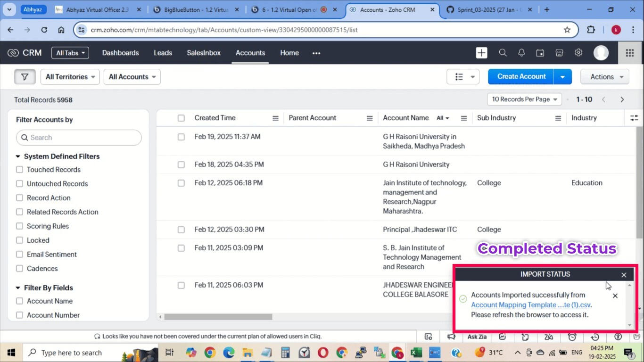The height and width of the screenshot is (362, 644).
Task: Click the quick create plus icon
Action: [x=481, y=53]
